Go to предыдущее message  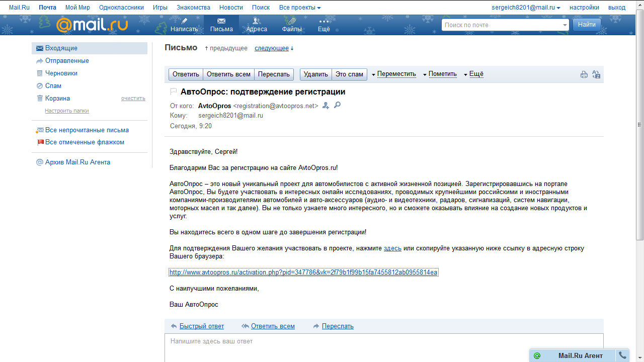tap(226, 48)
